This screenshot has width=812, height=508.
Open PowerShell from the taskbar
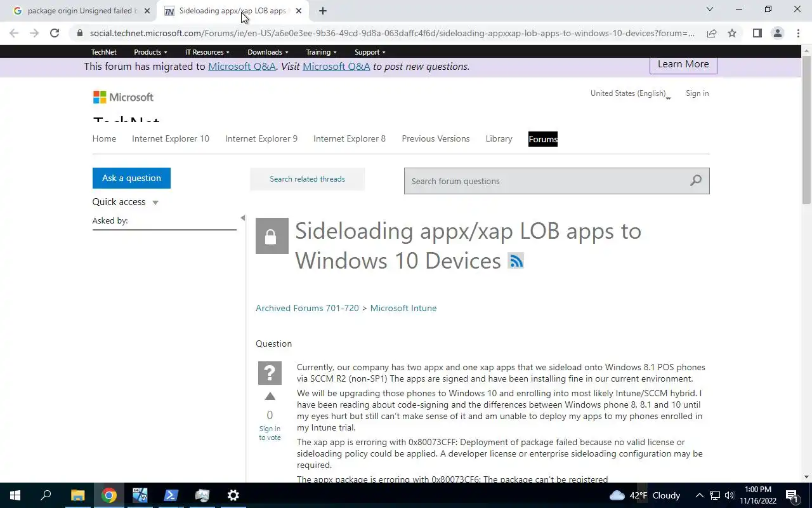(171, 495)
